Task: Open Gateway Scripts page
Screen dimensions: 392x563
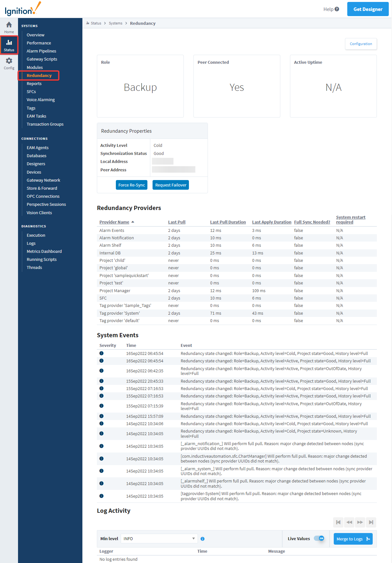Action: tap(42, 59)
